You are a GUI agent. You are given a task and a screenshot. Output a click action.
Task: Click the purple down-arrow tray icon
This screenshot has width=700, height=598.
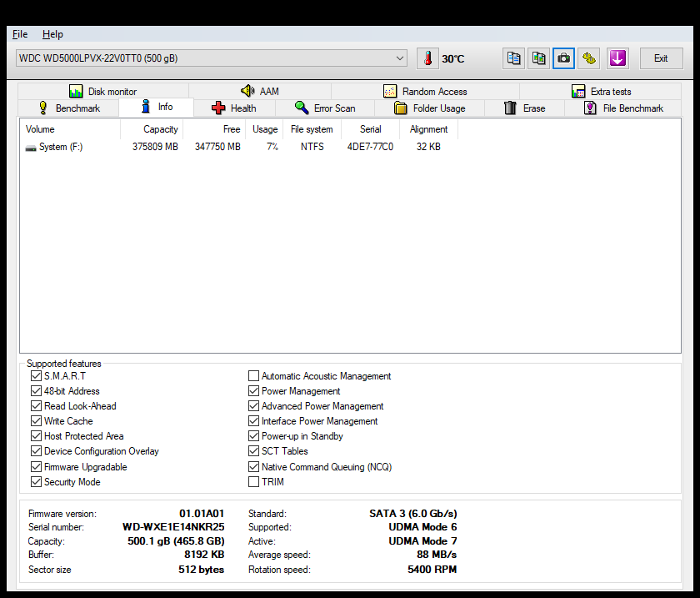[x=617, y=58]
